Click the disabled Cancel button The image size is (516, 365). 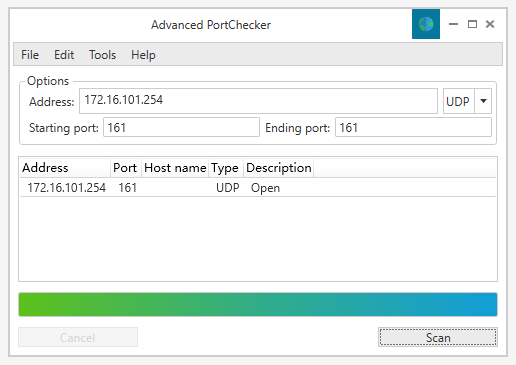click(x=78, y=337)
